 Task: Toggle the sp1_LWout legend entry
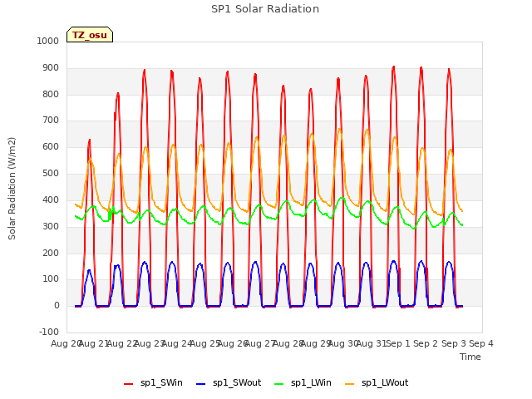(x=377, y=383)
